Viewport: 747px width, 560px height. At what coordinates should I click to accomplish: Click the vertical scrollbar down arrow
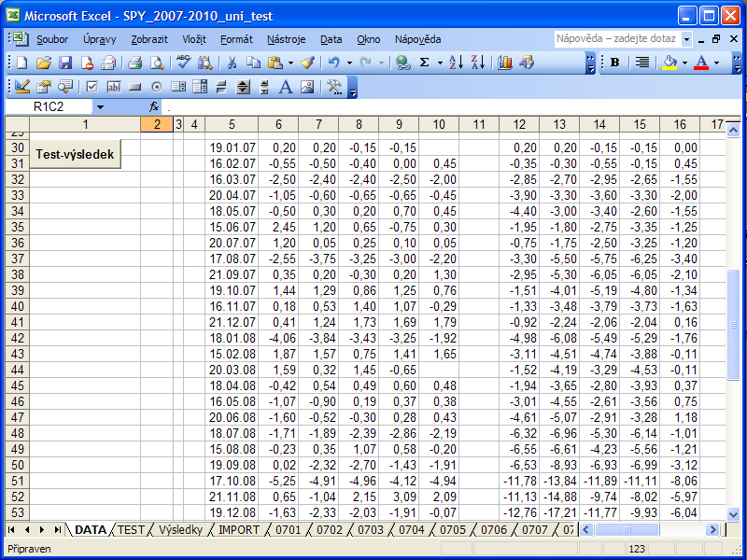tap(733, 513)
